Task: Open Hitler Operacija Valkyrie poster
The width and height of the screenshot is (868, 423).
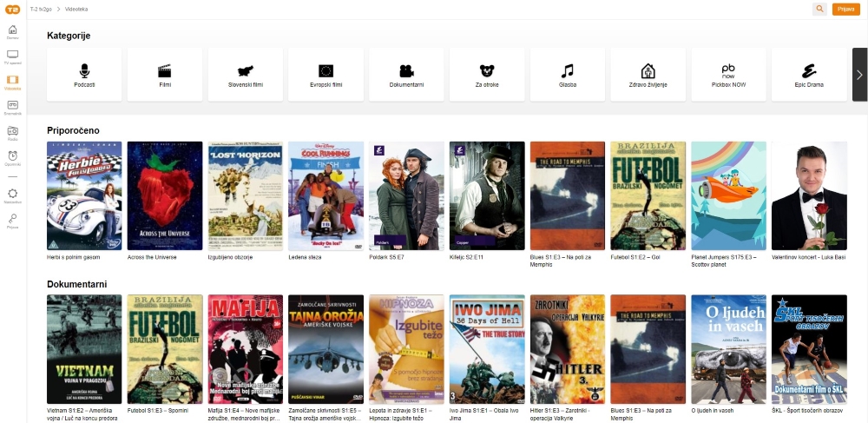Action: click(x=568, y=349)
